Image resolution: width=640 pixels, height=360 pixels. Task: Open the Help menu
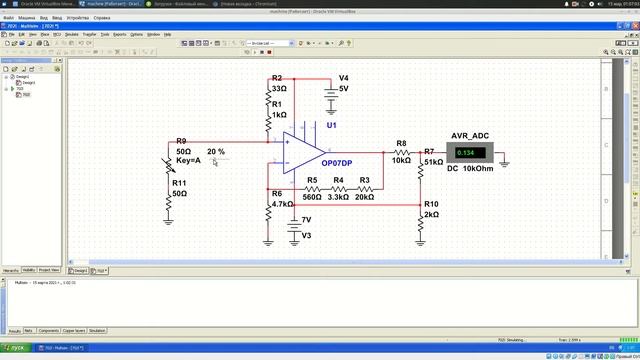pyautogui.click(x=167, y=35)
